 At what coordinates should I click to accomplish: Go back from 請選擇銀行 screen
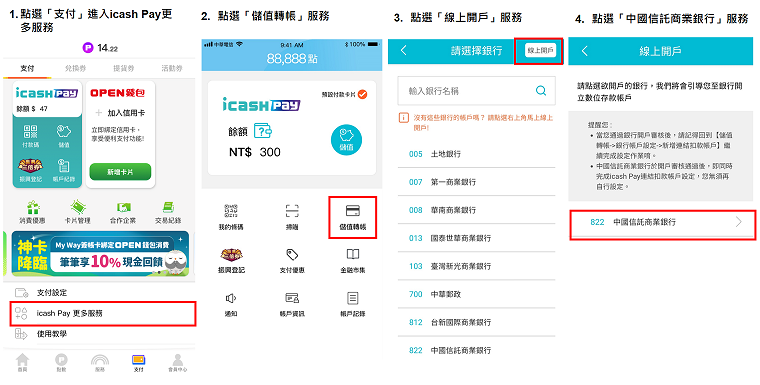[404, 50]
